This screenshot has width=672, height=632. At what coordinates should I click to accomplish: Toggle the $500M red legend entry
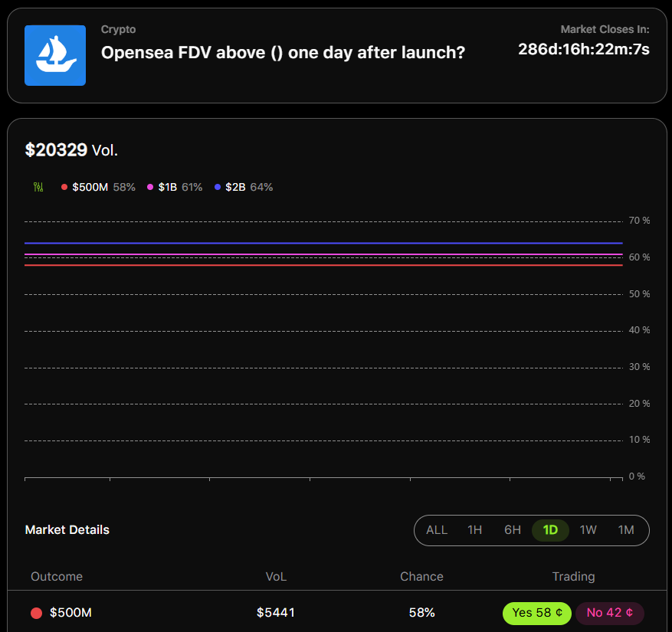pos(98,187)
